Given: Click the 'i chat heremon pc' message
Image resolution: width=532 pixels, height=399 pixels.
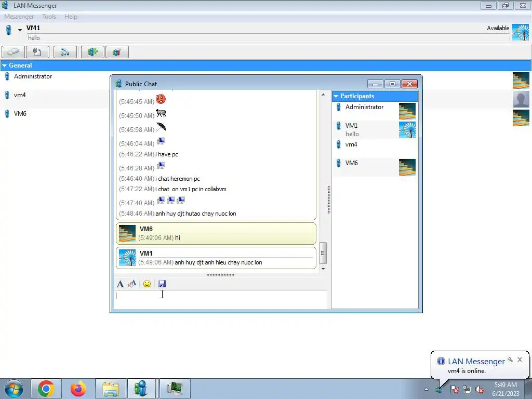Looking at the screenshot, I should coord(178,179).
